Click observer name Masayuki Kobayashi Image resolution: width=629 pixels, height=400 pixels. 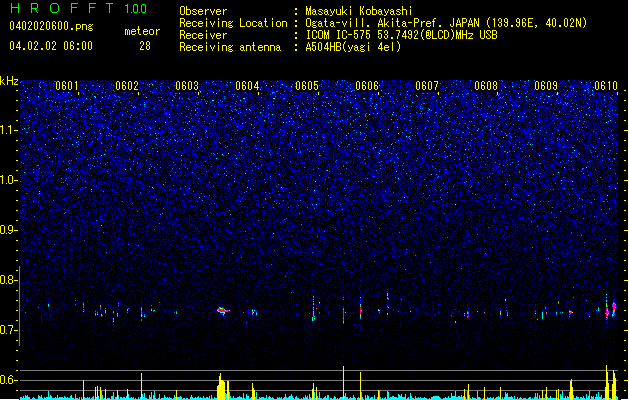(x=359, y=11)
